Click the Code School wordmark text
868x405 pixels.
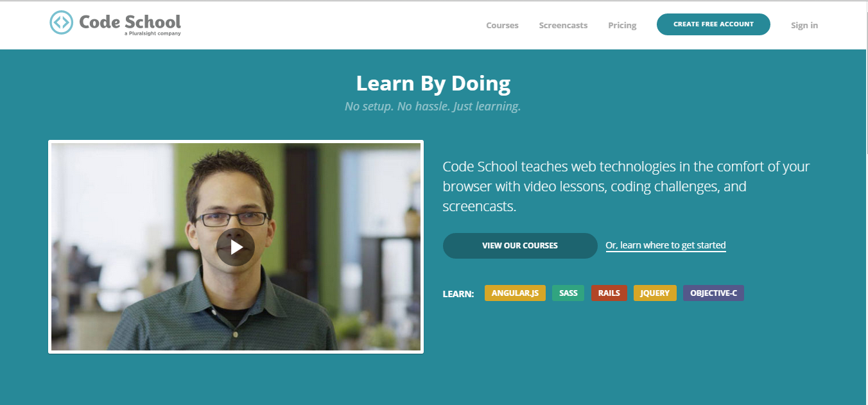coord(130,22)
